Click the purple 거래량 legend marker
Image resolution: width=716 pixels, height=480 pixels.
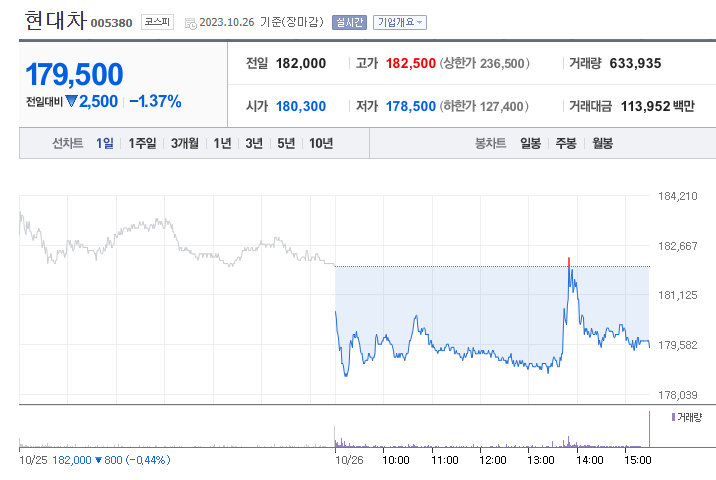[673, 417]
